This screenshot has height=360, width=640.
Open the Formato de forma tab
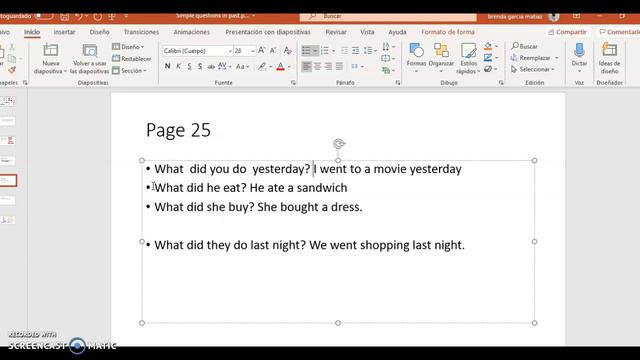[x=448, y=32]
